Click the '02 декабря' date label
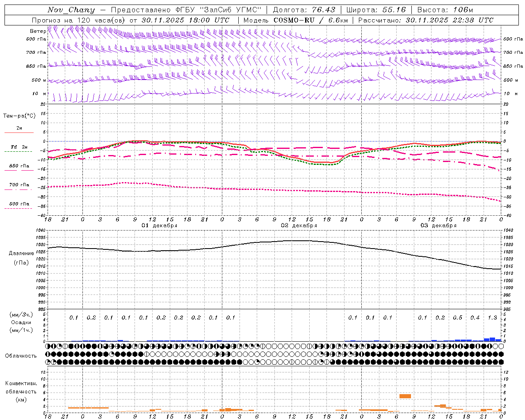 tap(299, 226)
